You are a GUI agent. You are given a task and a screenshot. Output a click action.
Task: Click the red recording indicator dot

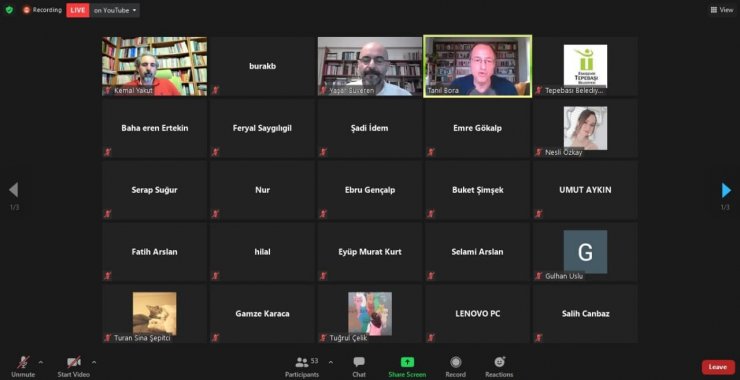point(26,10)
